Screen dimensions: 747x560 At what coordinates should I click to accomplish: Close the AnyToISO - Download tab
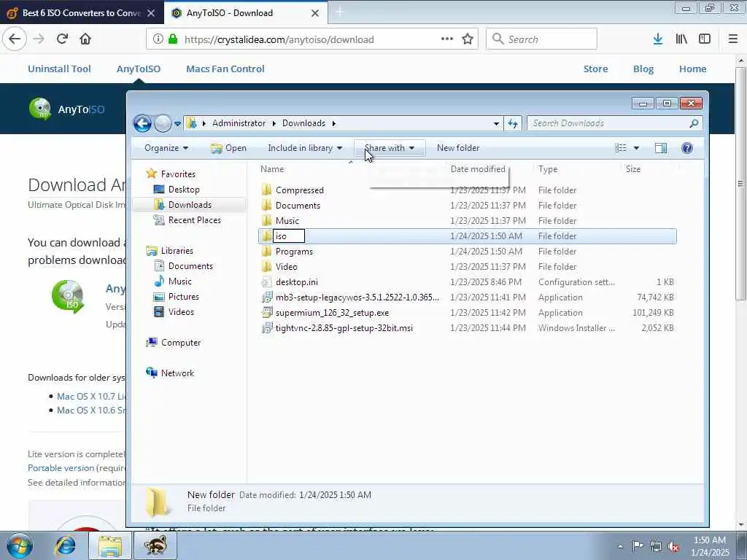click(x=315, y=13)
